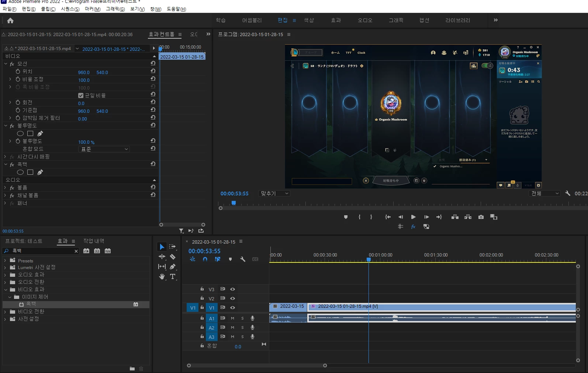Click program monitor playhead marker
Image resolution: width=588 pixels, height=373 pixels.
click(x=234, y=203)
